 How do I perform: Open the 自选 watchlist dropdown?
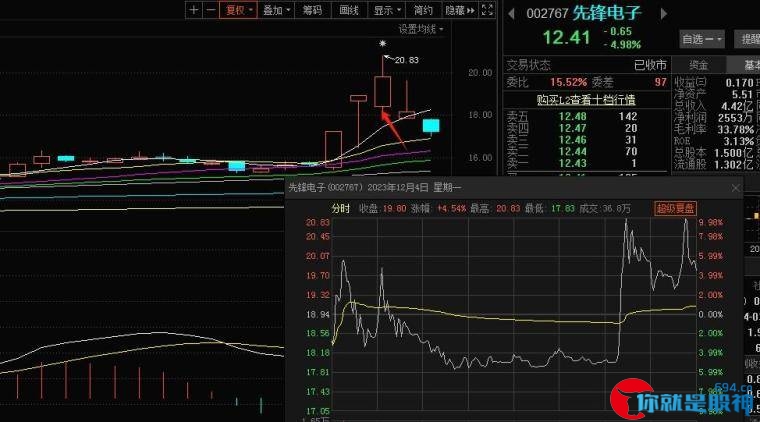click(702, 39)
